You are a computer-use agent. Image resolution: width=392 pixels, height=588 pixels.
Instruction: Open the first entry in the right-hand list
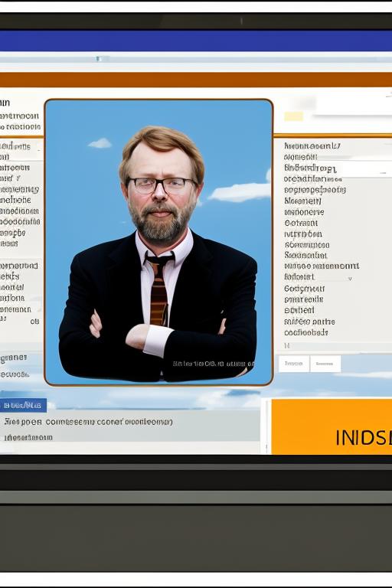click(312, 146)
